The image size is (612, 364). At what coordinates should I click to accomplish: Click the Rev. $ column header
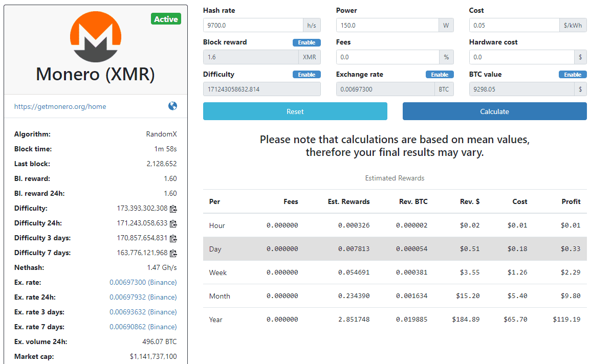click(470, 202)
